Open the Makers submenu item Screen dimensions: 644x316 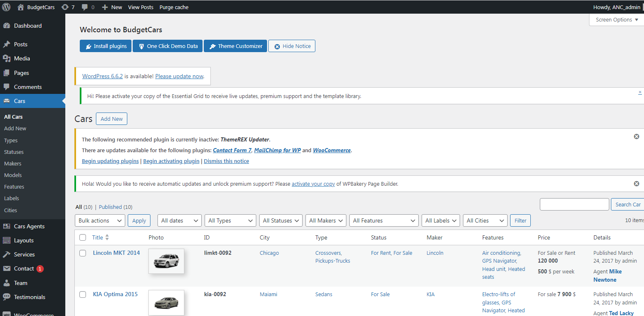pos(13,163)
